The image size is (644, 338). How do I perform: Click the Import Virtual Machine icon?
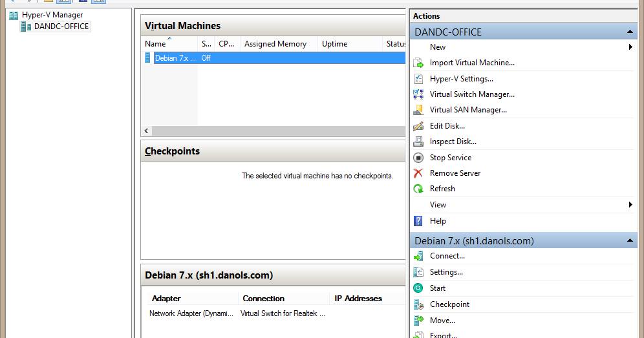(418, 63)
